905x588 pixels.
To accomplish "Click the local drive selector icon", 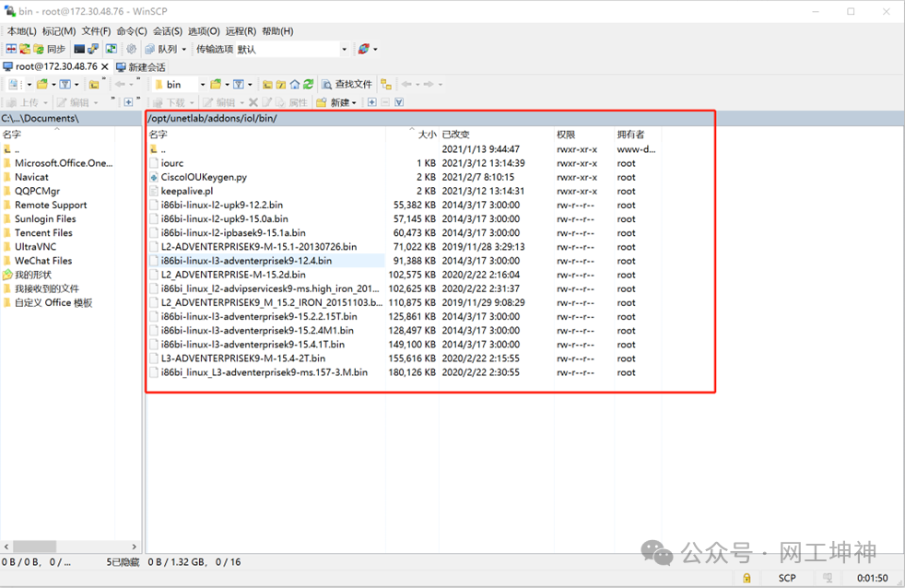I will coord(14,84).
